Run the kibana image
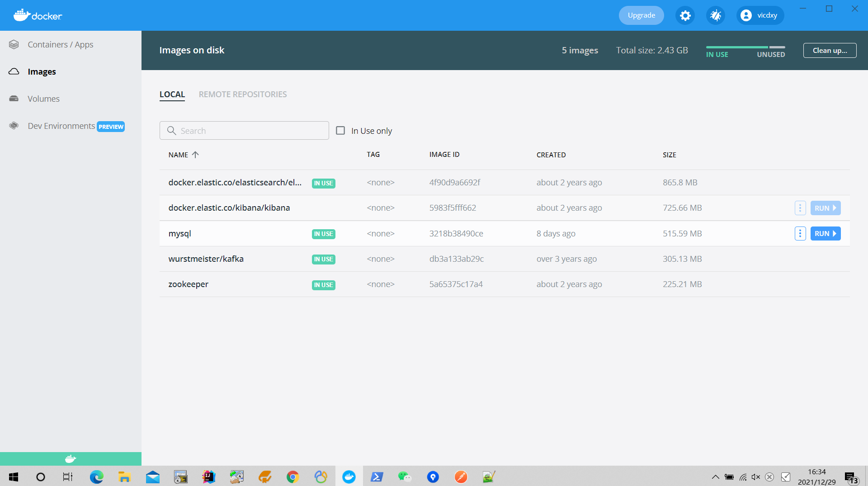 click(x=826, y=208)
